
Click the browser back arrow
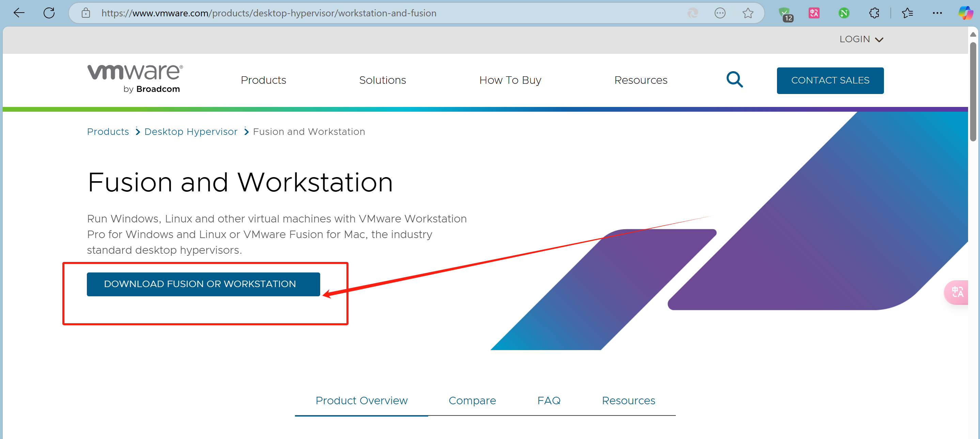[19, 13]
